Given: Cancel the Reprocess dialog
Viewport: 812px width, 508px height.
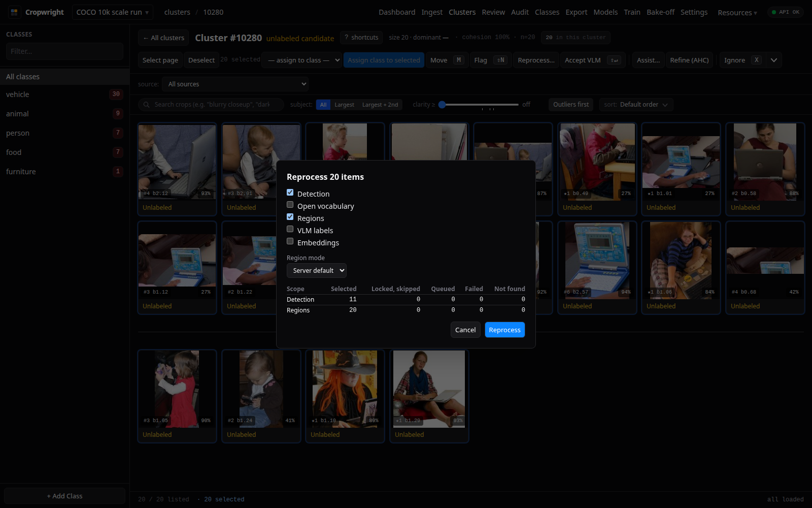Looking at the screenshot, I should coord(465,330).
